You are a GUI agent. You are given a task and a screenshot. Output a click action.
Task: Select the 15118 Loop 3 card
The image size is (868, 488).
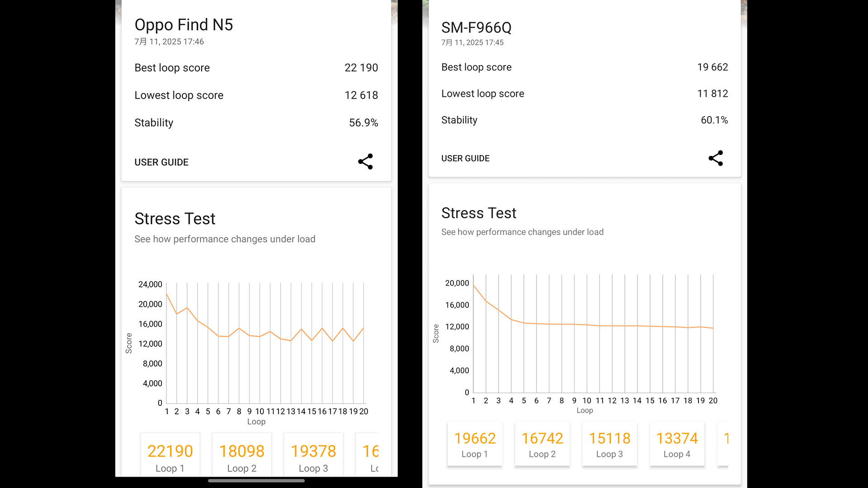[609, 444]
